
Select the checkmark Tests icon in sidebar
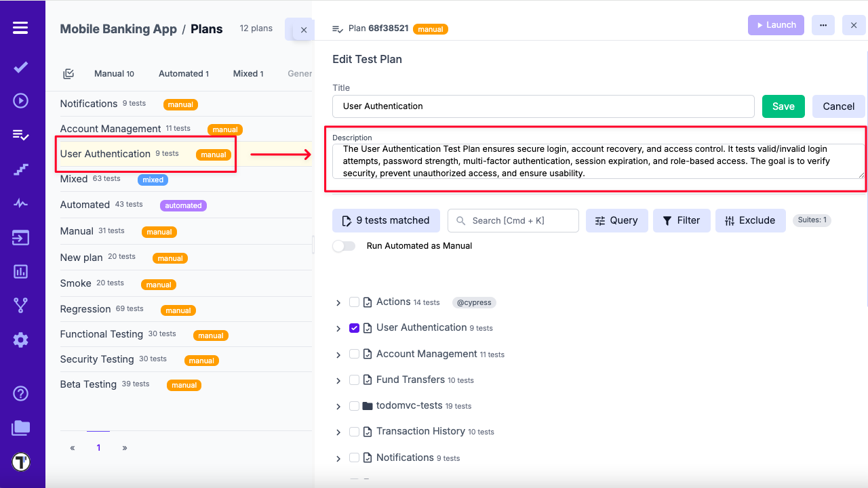pyautogui.click(x=20, y=68)
